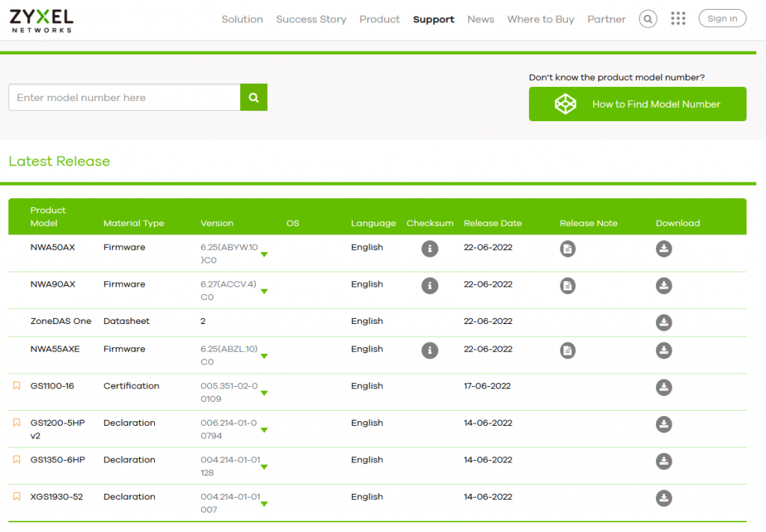Screen dimensions: 766x532
Task: Click Datasheet material type for ZoneDAS One
Action: coord(126,321)
